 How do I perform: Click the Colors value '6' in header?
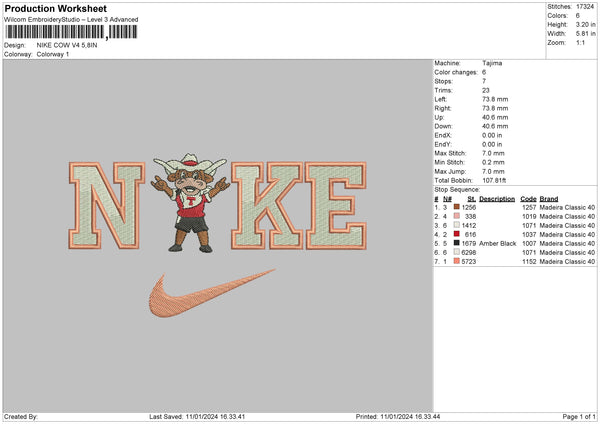[578, 16]
